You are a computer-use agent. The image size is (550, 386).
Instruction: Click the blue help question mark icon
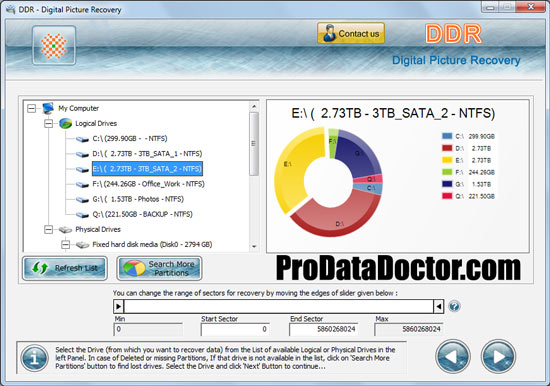pyautogui.click(x=454, y=306)
